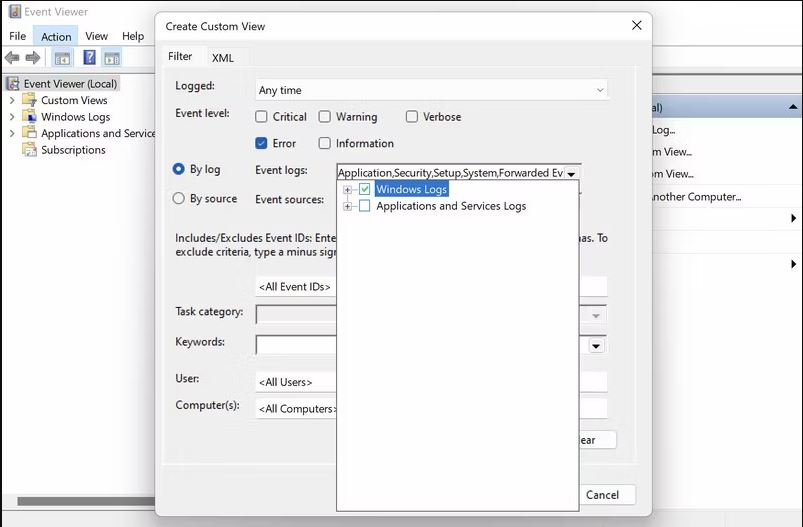Viewport: 803px width, 527px height.
Task: Select the By source radio button
Action: (x=178, y=198)
